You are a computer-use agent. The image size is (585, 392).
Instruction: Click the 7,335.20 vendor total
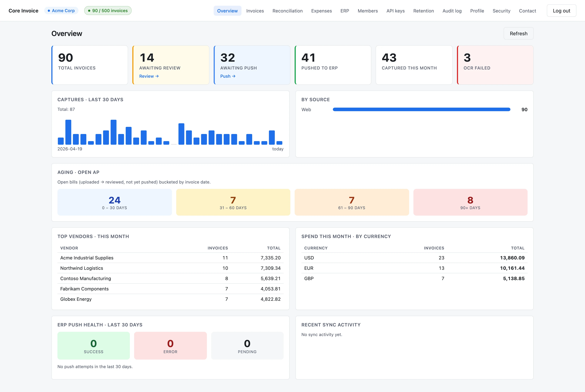tap(271, 258)
